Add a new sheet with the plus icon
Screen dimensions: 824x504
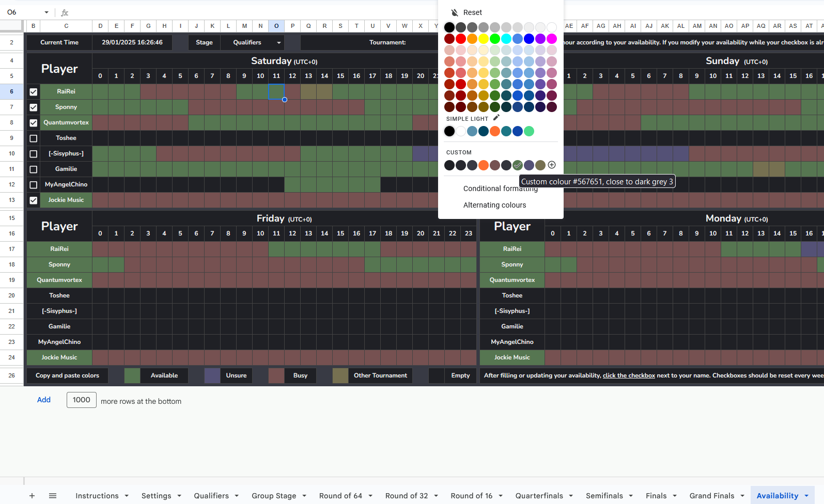pos(32,496)
